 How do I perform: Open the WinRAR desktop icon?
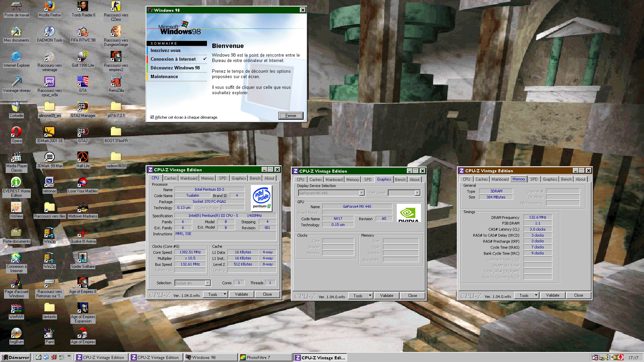click(16, 308)
